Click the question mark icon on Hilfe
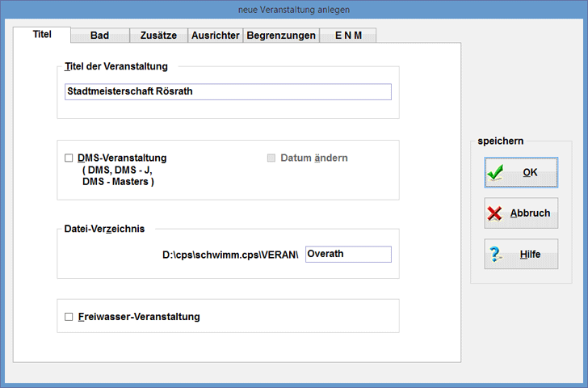 [x=495, y=255]
